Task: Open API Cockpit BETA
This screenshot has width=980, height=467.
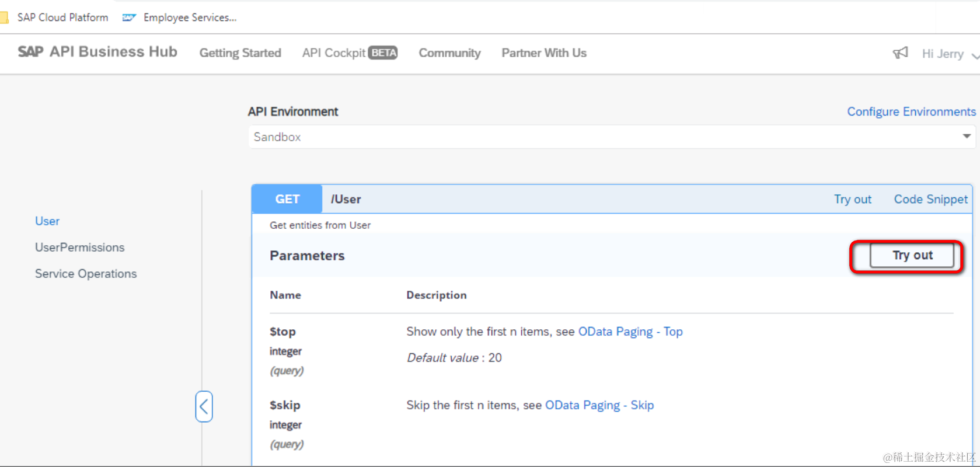Action: 350,53
